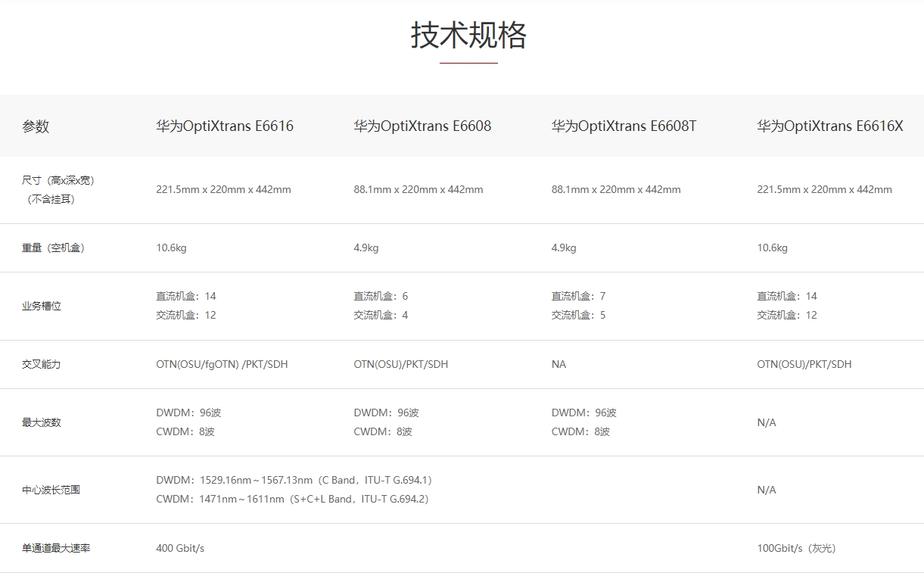Click the '单通道最大速率' row label
Screen dimensions: 924x576
tap(56, 549)
